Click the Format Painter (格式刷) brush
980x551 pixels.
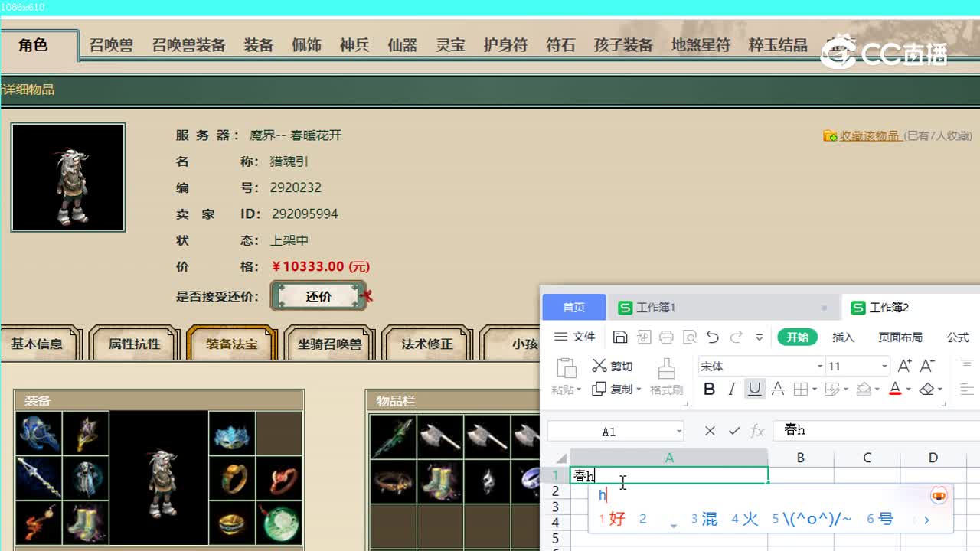pyautogui.click(x=666, y=377)
